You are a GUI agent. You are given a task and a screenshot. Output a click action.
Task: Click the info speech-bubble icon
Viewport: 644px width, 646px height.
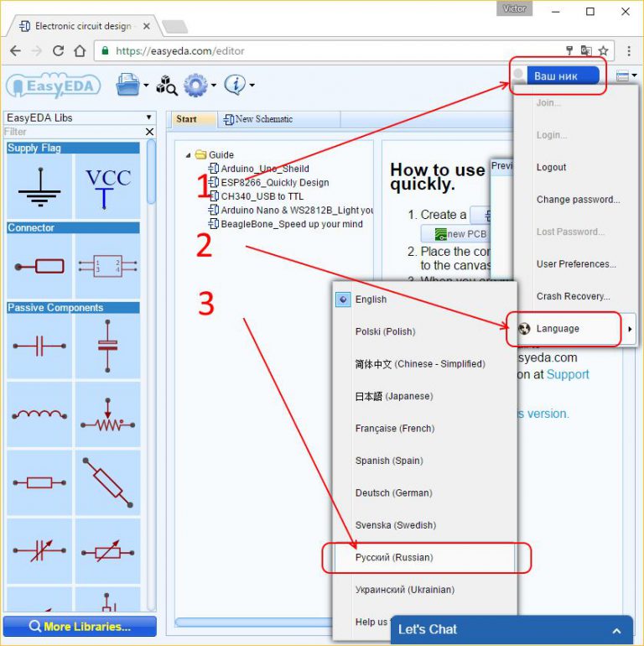pos(235,85)
